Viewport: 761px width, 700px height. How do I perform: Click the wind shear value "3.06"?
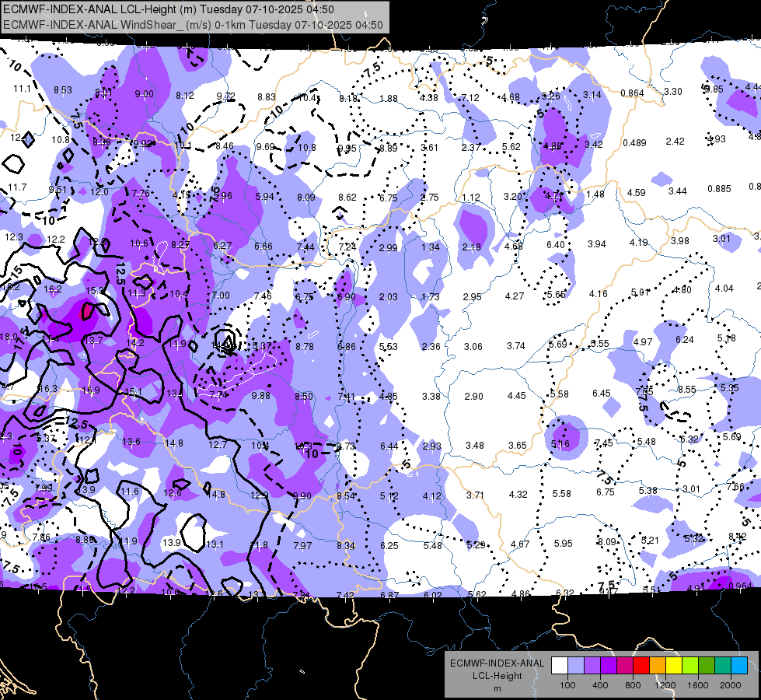(473, 346)
